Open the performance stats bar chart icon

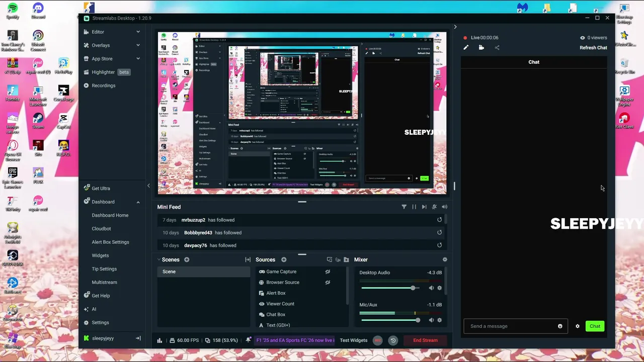159,340
